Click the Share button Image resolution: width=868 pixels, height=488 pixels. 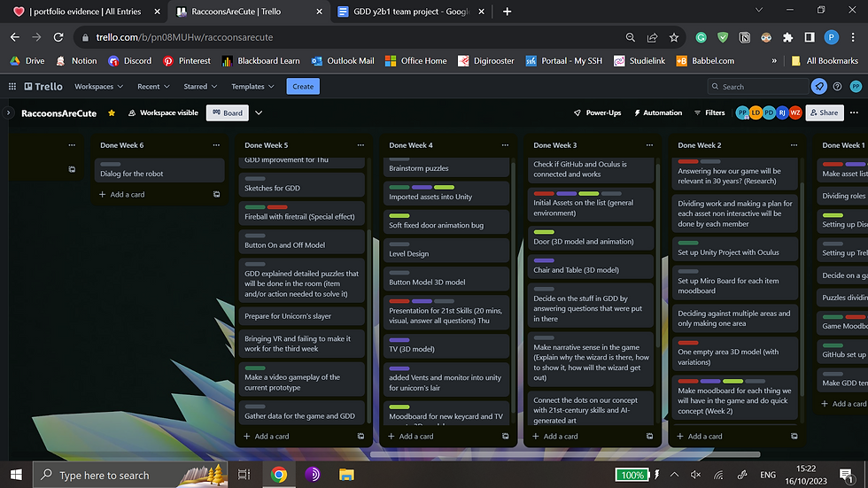[825, 112]
